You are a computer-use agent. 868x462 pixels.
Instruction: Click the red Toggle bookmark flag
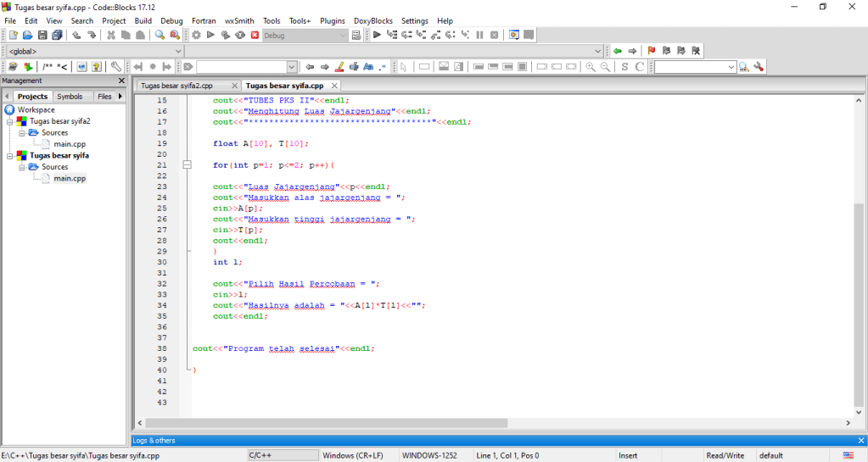652,51
